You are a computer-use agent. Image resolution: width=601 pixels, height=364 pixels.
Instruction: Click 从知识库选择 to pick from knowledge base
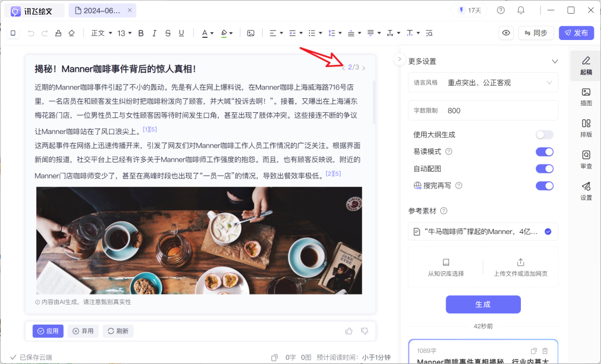pos(446,267)
